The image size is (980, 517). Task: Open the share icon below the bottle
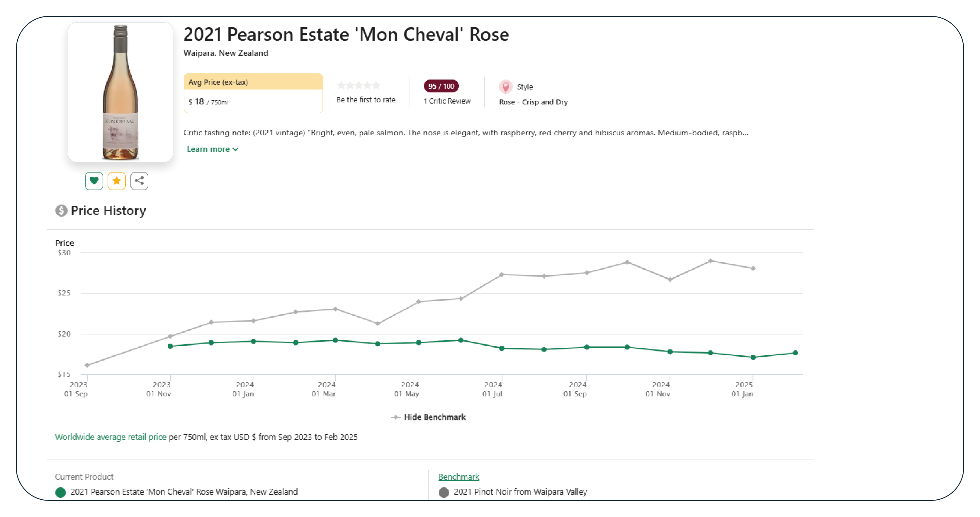click(139, 181)
